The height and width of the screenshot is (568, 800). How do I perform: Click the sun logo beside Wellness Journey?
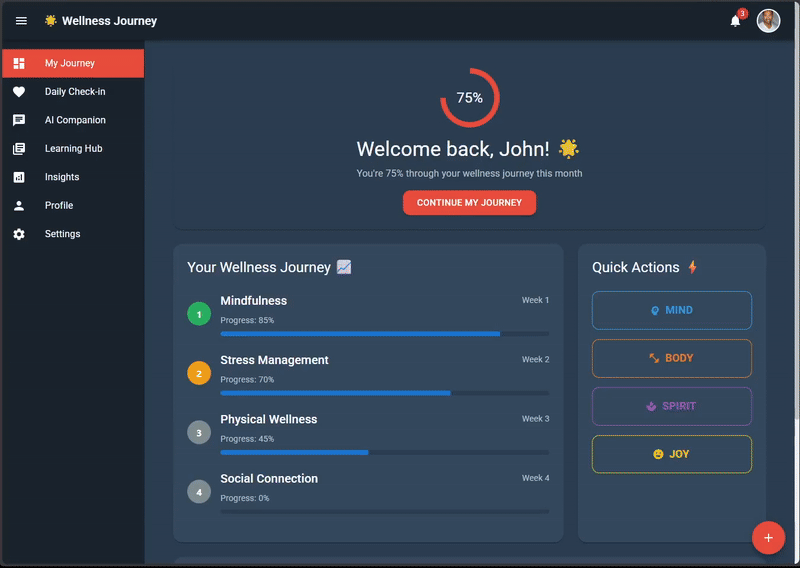tap(51, 20)
